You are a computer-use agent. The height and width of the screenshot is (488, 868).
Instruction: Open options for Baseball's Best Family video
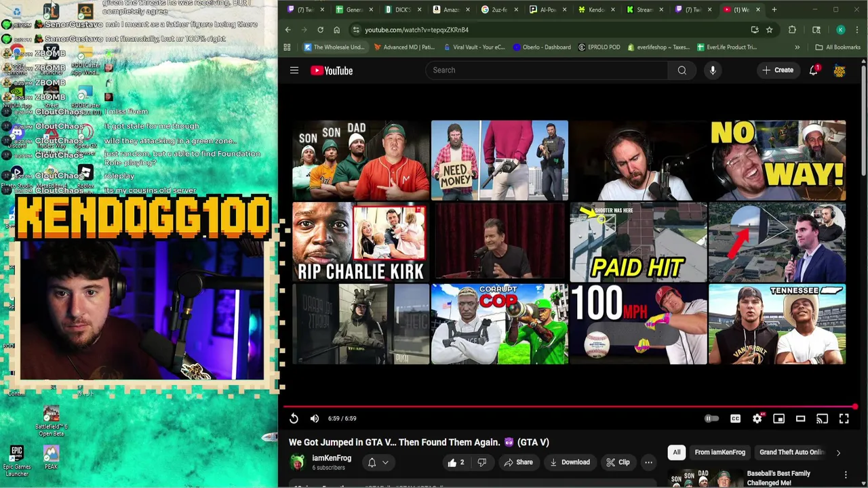[x=846, y=474]
